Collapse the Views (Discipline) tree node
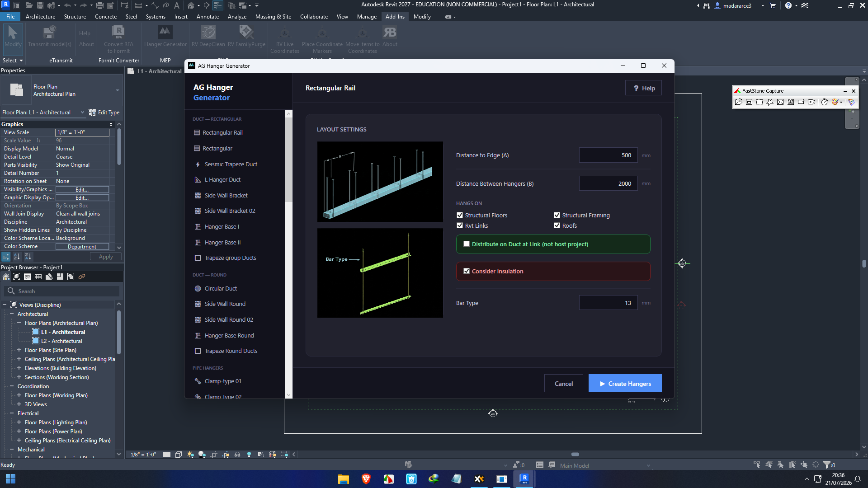 click(5, 305)
